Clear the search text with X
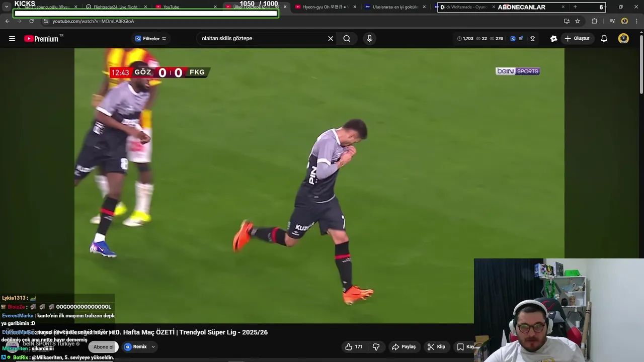Image resolution: width=644 pixels, height=362 pixels. [x=331, y=39]
